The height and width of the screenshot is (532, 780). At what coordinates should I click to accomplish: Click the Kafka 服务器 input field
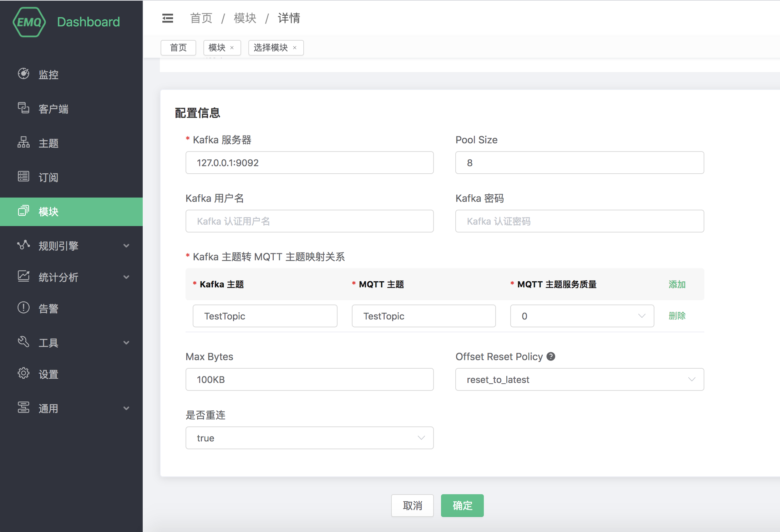pos(309,163)
